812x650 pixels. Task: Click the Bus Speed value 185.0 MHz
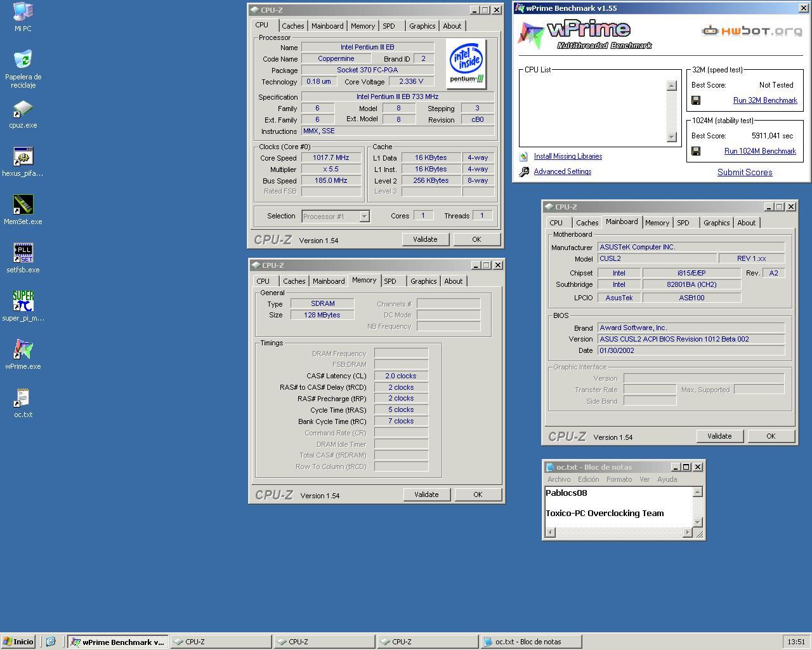[331, 181]
